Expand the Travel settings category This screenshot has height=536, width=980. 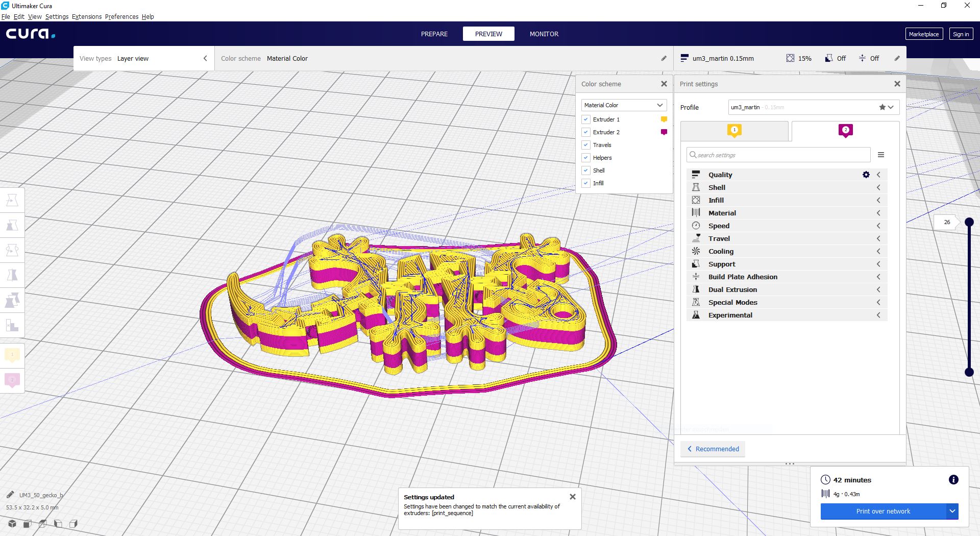[x=787, y=238]
